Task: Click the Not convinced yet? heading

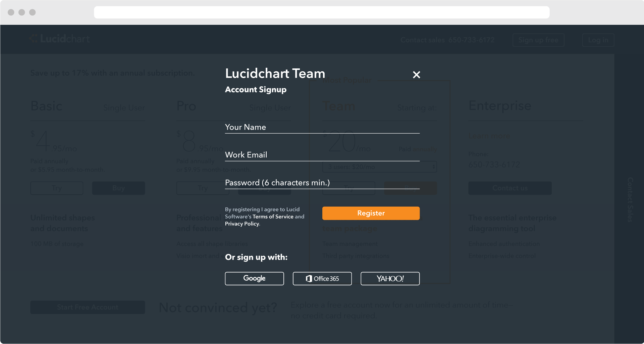Action: pyautogui.click(x=218, y=307)
